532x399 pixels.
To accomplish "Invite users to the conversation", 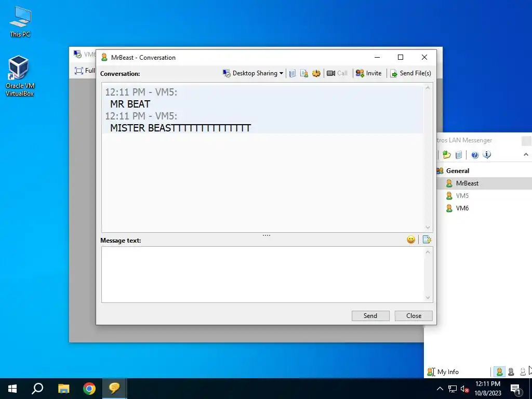I will [368, 73].
